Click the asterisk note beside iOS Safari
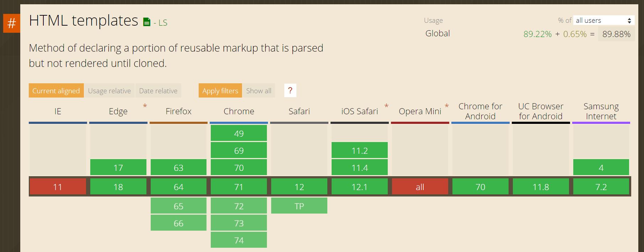644x252 pixels. pos(386,106)
